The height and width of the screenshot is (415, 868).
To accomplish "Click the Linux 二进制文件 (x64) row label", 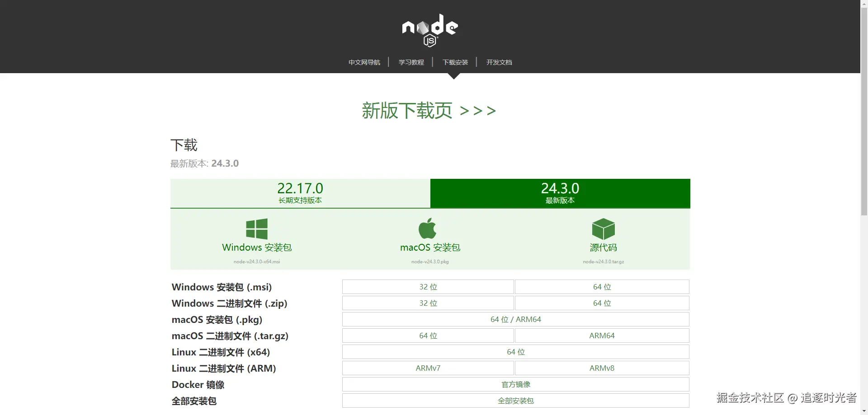I will [x=221, y=352].
